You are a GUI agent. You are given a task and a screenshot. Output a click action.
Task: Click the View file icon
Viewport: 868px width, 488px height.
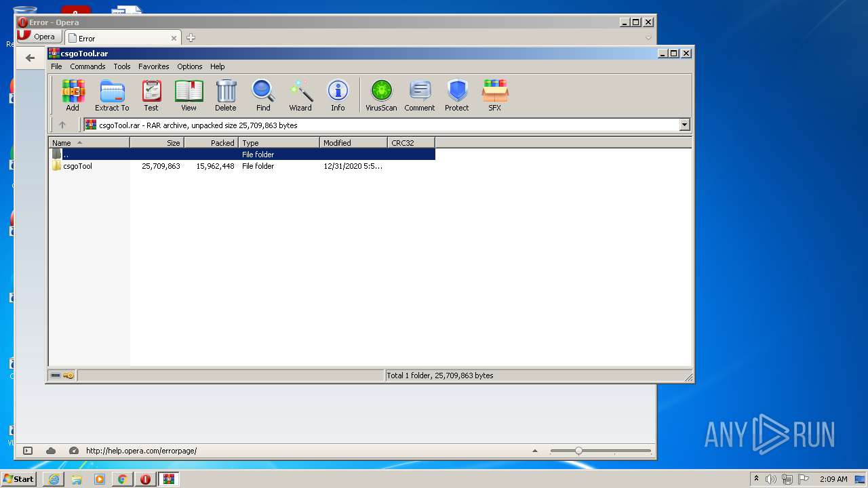click(189, 95)
